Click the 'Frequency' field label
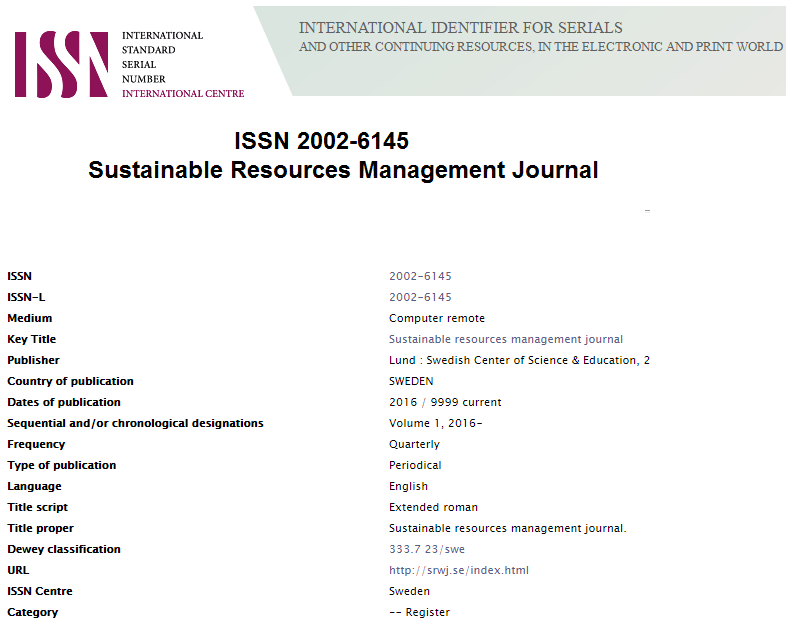The width and height of the screenshot is (786, 637). click(36, 445)
